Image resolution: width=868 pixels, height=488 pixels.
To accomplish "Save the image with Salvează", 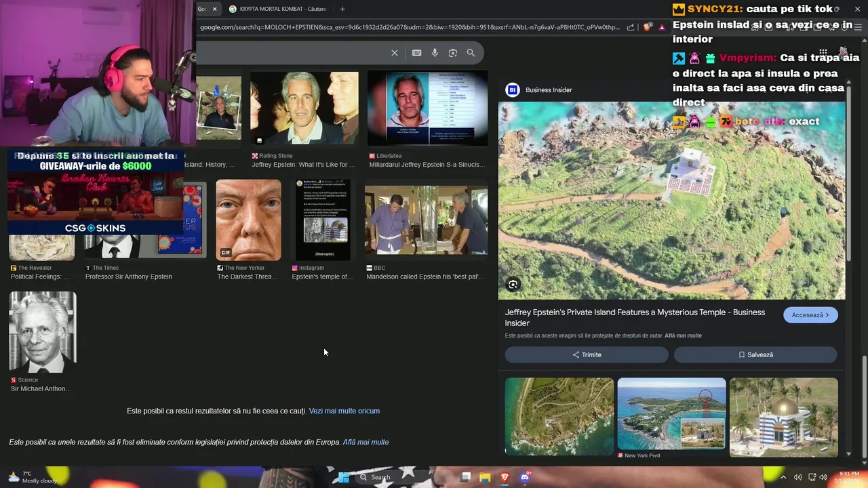I will click(755, 354).
